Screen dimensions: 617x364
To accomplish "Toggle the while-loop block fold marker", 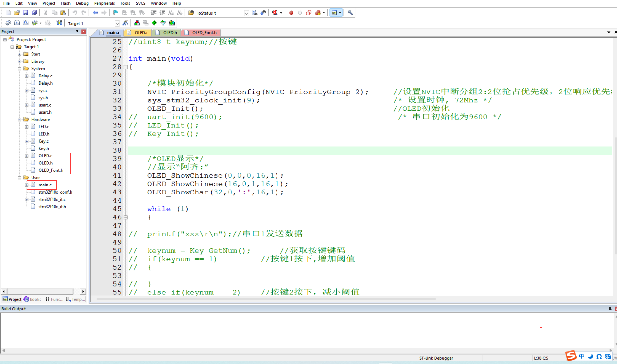I will pos(126,217).
